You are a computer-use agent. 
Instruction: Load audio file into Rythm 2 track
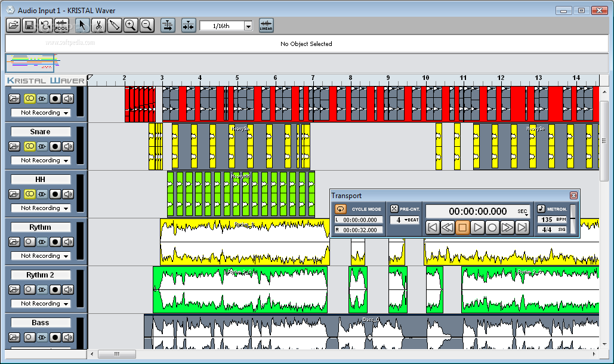click(14, 289)
